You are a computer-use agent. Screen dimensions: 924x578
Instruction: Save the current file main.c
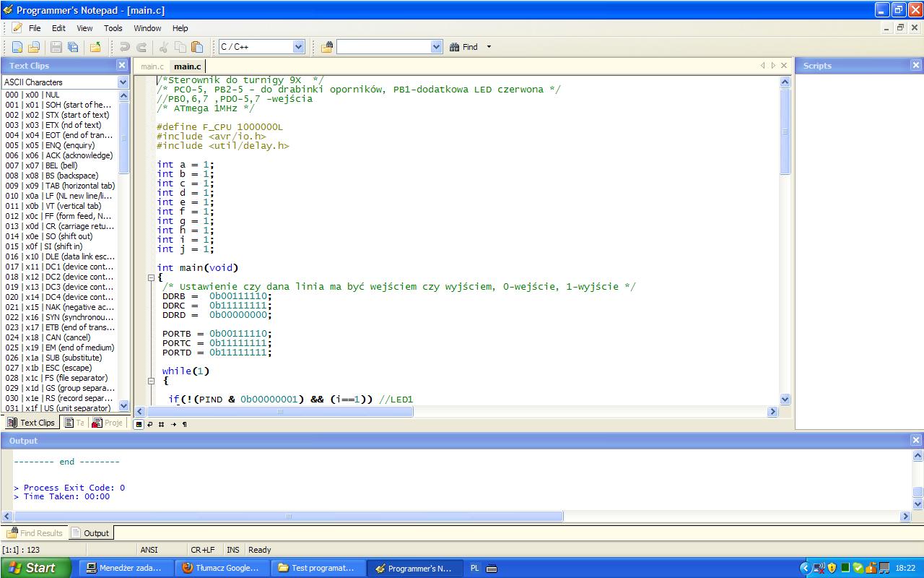tap(56, 46)
